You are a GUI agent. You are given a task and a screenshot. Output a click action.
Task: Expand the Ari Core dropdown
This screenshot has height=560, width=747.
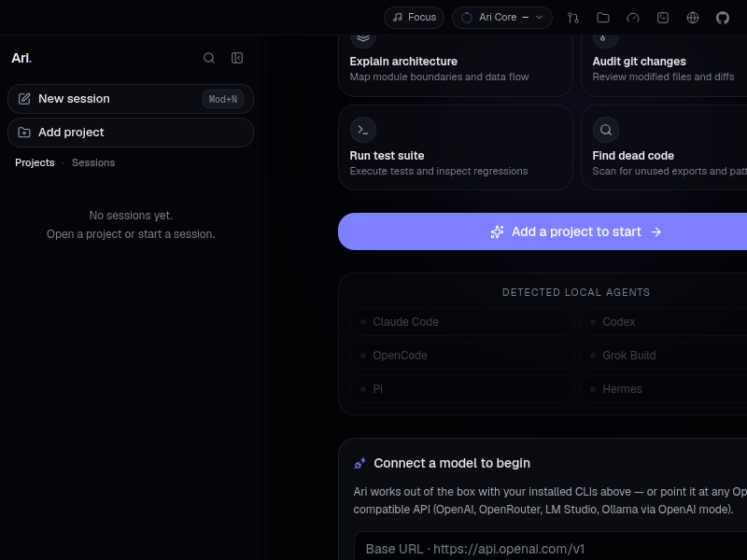502,18
